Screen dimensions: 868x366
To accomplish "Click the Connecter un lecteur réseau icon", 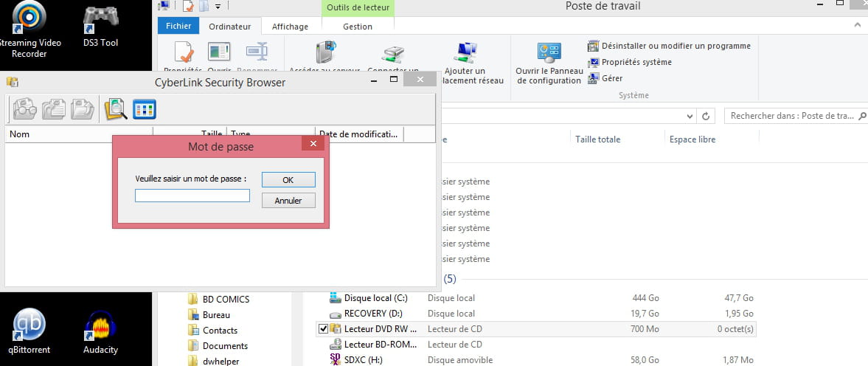I will tap(393, 53).
